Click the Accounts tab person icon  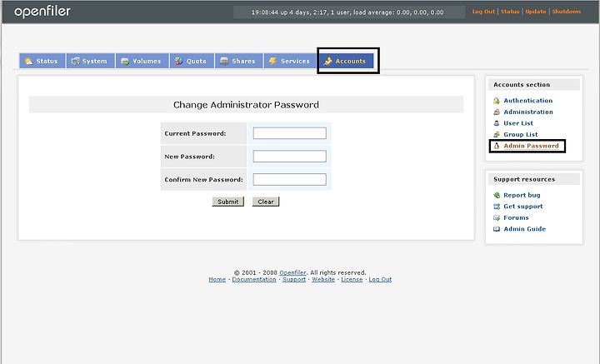pos(328,61)
